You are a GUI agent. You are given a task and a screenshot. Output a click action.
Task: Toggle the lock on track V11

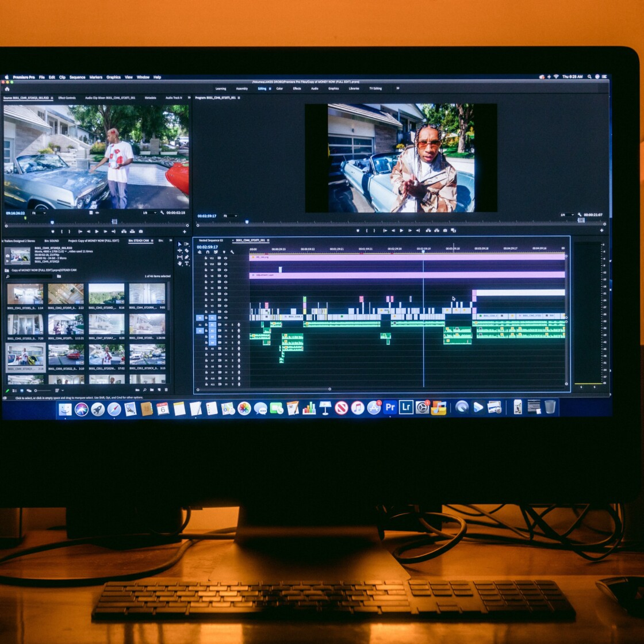205,258
